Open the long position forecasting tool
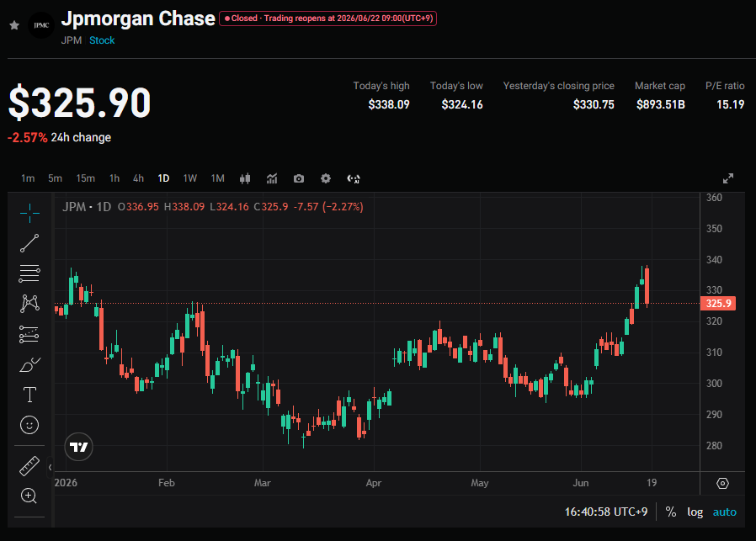 click(x=29, y=334)
